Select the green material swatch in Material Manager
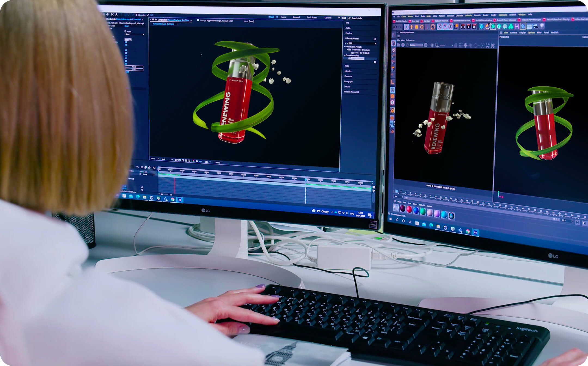The height and width of the screenshot is (366, 588). 423,211
